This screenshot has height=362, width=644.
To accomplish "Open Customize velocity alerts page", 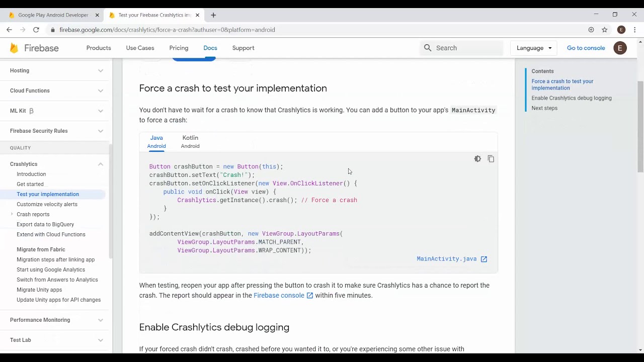I will point(47,204).
